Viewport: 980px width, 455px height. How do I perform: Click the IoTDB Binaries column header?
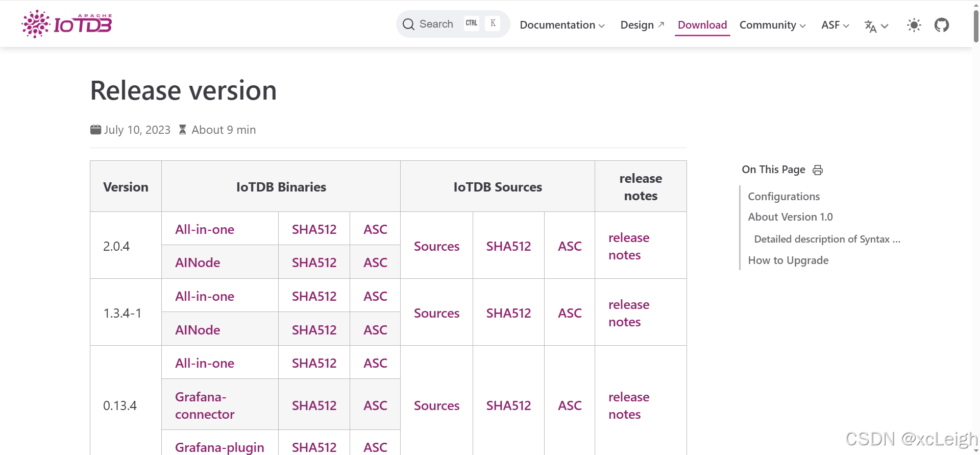tap(281, 187)
